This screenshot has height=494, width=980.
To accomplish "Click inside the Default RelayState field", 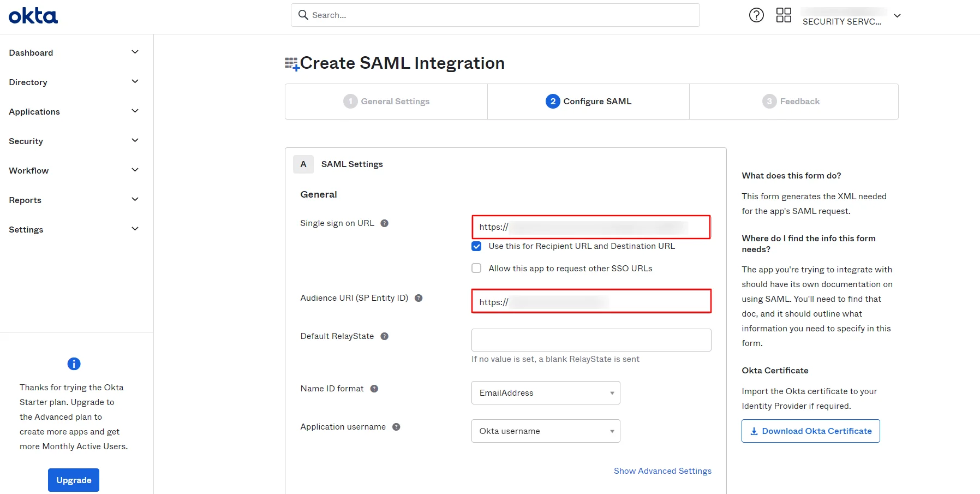I will (x=591, y=340).
